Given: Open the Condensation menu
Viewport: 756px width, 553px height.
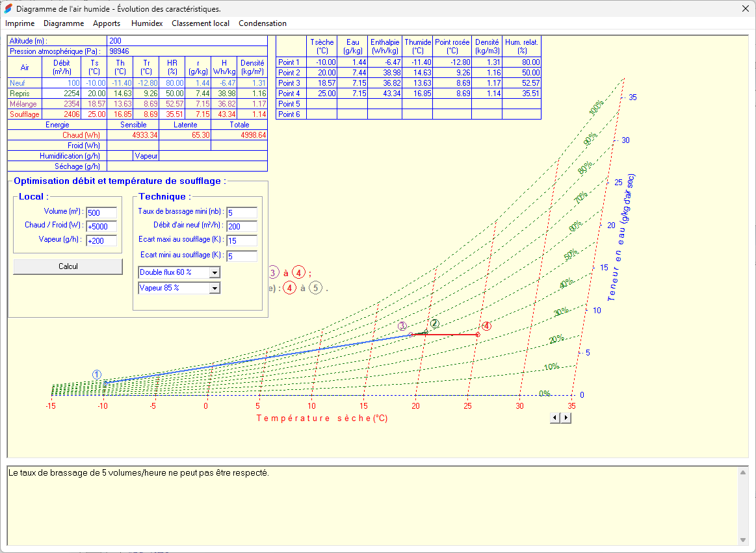Looking at the screenshot, I should coord(262,23).
